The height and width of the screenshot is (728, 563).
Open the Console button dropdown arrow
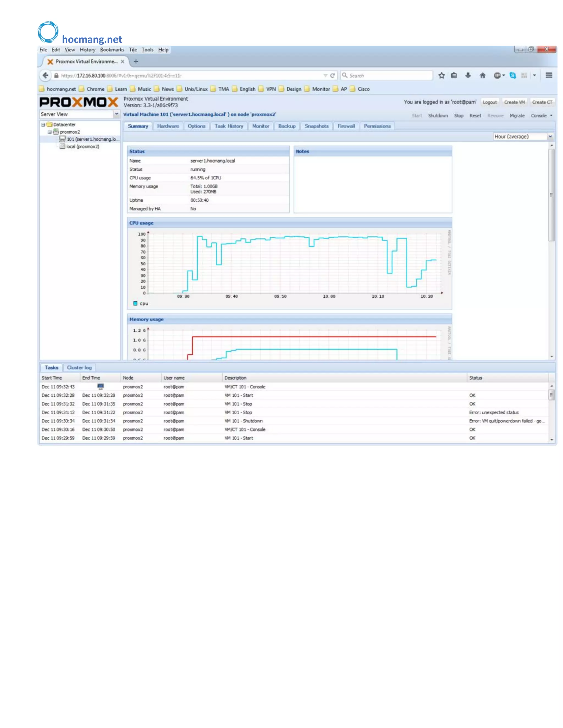[x=551, y=116]
